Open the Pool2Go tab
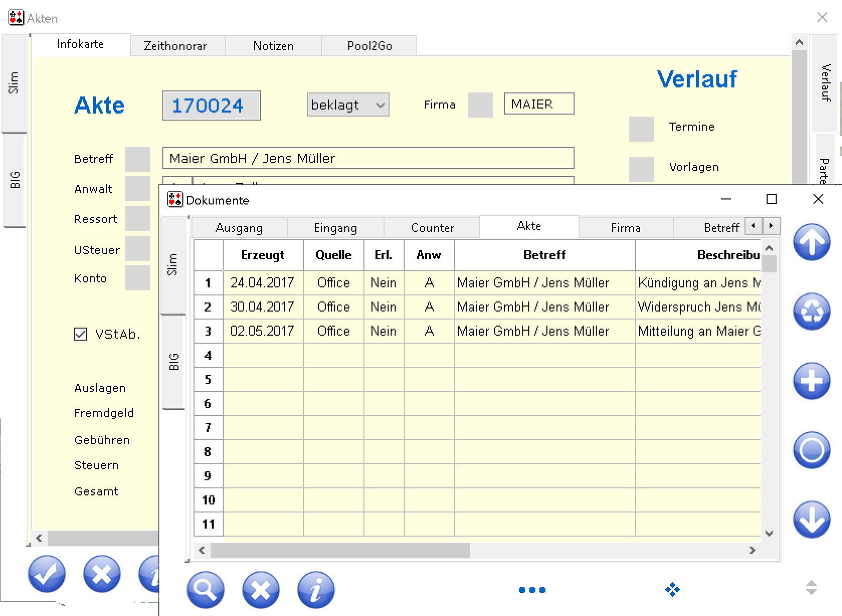The width and height of the screenshot is (842, 616). pyautogui.click(x=369, y=46)
